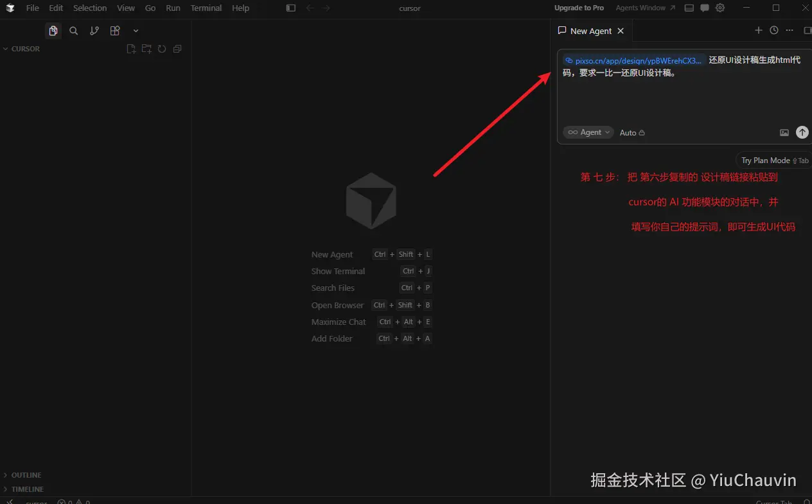The image size is (812, 504).
Task: Click Show Terminal in welcome list
Action: [338, 272]
